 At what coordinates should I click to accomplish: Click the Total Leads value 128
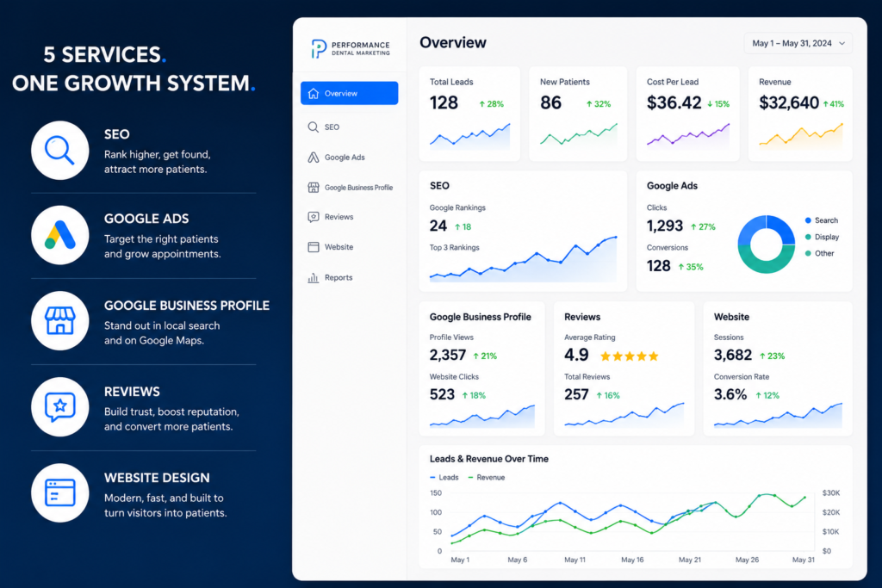tap(444, 102)
